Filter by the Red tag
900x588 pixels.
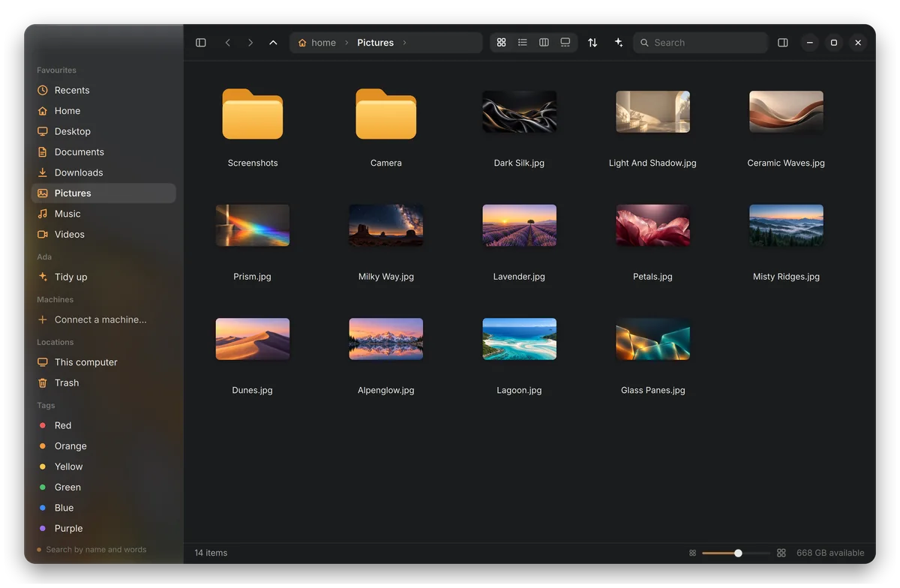103,425
